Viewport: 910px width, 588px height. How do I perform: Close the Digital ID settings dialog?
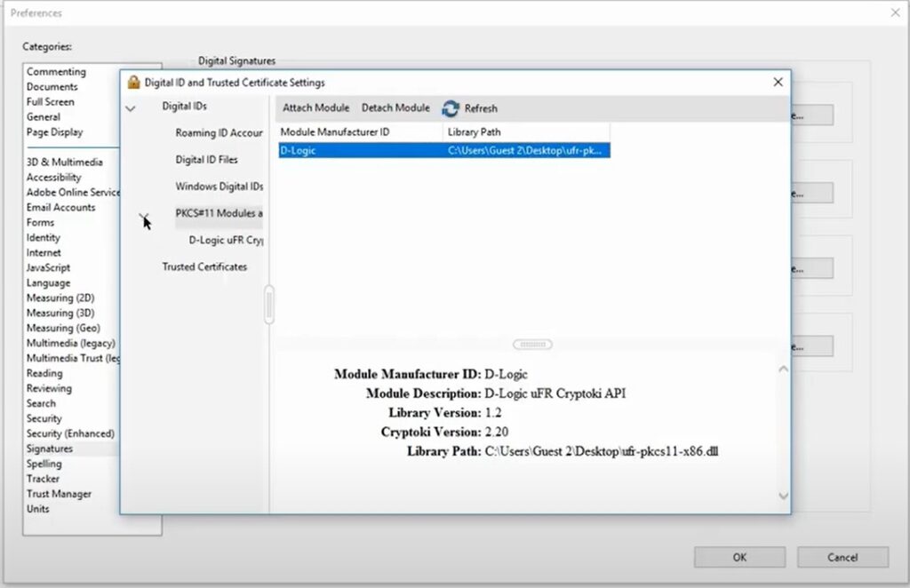click(x=778, y=83)
